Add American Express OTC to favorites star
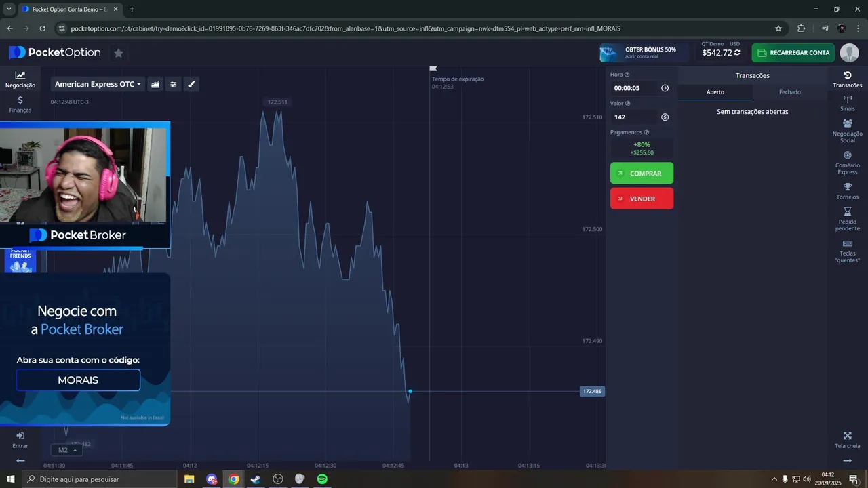The width and height of the screenshot is (868, 488). click(x=119, y=53)
